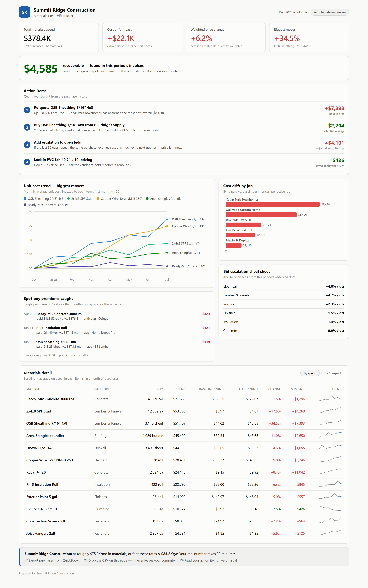Click the Finishes +1.5% / qtr row
This screenshot has width=368, height=588.
[284, 313]
